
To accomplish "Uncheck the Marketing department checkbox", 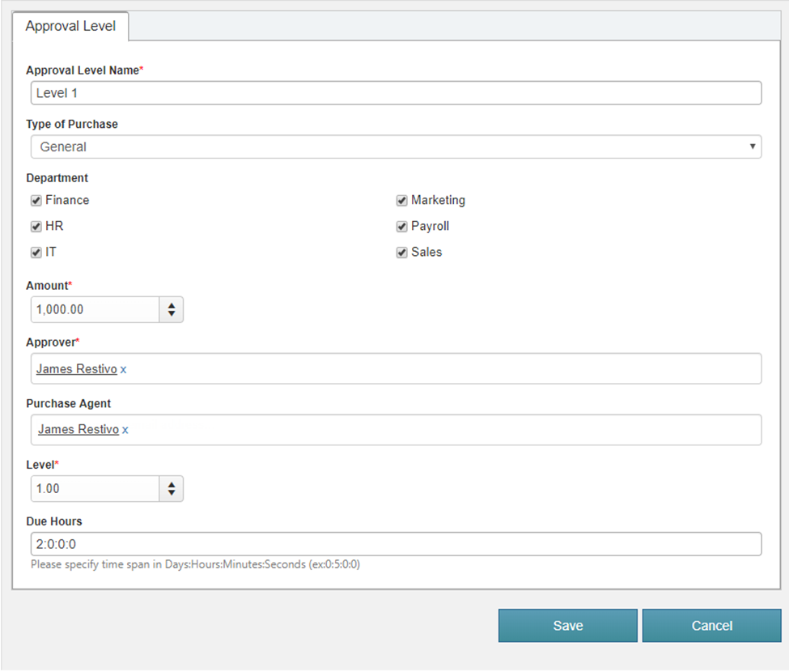I will pos(401,201).
